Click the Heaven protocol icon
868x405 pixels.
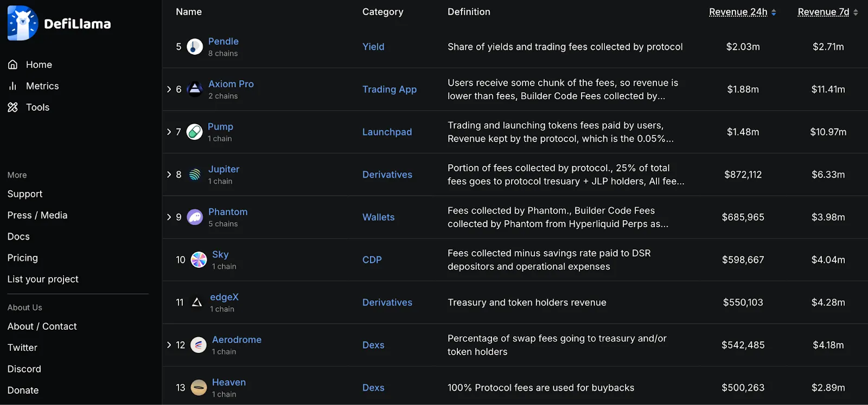tap(199, 387)
